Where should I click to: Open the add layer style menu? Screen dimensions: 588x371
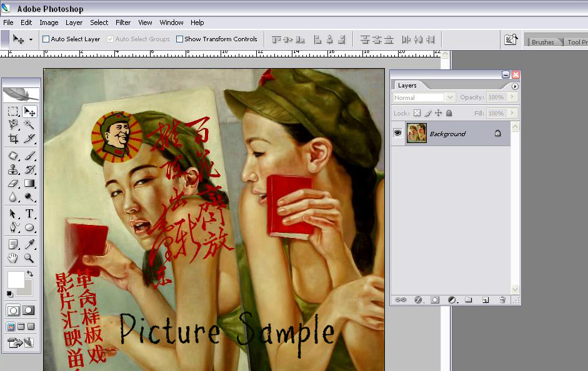418,300
